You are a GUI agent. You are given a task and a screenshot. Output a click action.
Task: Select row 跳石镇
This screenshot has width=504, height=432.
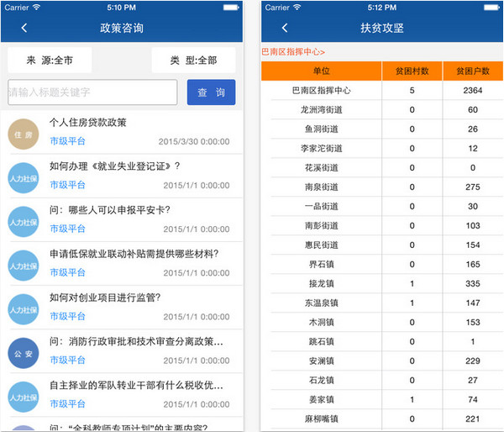382,341
